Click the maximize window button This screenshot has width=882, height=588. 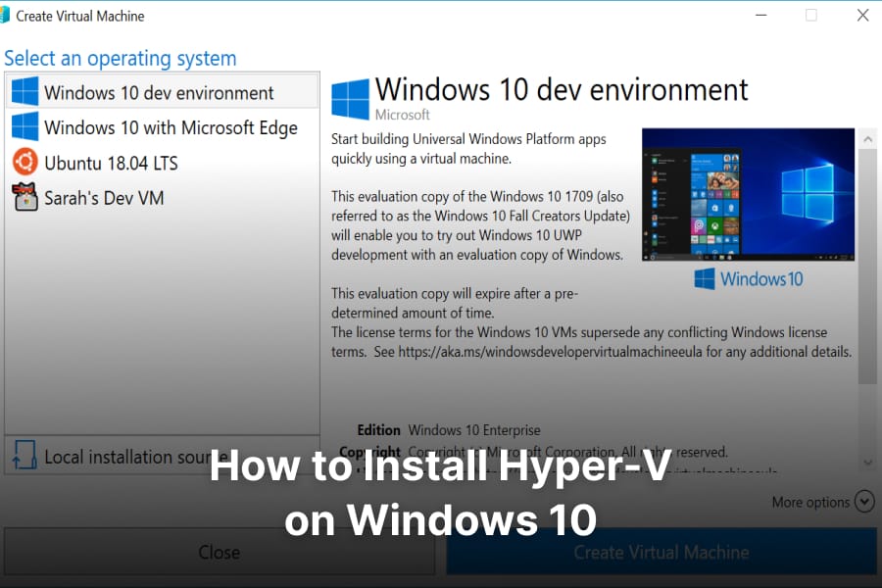[x=811, y=16]
